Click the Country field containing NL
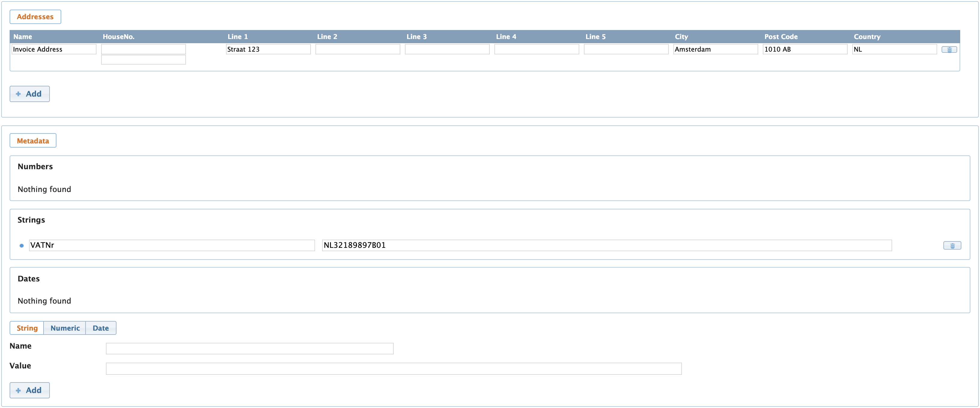Screen dimensions: 980x408 pos(894,49)
